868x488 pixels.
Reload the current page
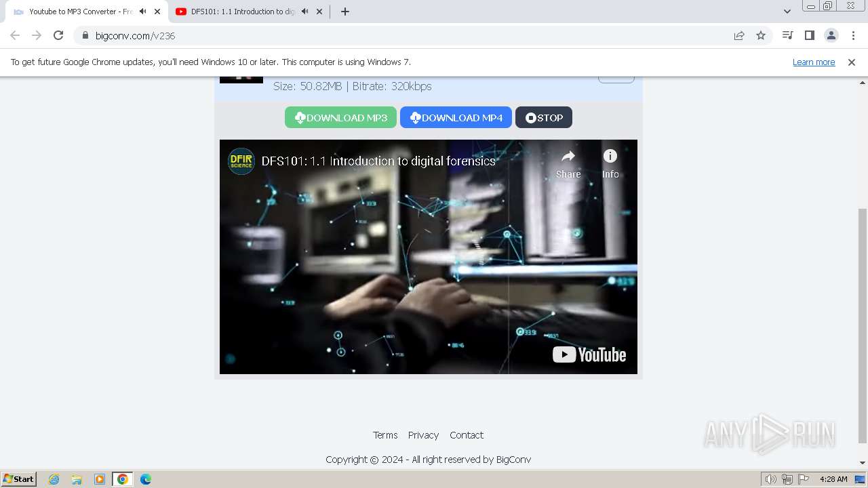(x=58, y=35)
